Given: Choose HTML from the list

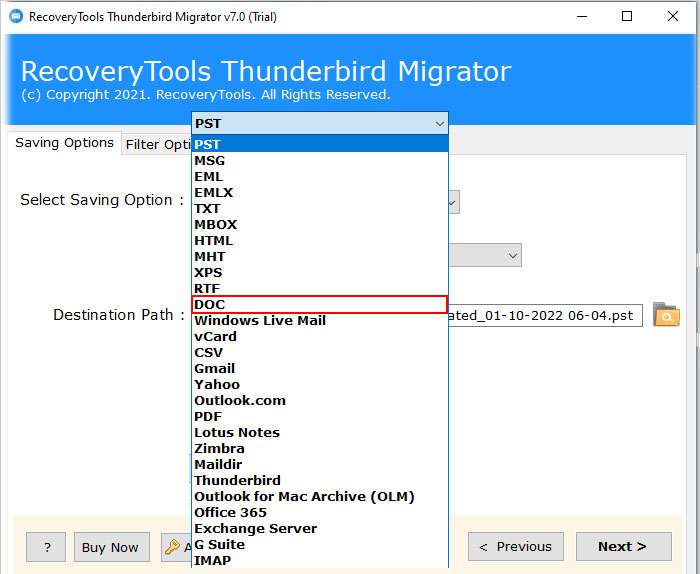Looking at the screenshot, I should [x=320, y=241].
